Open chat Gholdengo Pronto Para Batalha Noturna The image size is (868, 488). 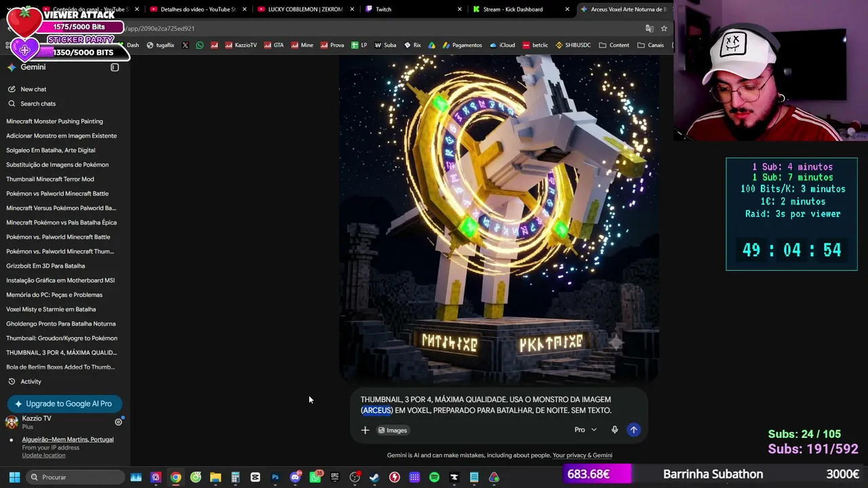coord(61,324)
